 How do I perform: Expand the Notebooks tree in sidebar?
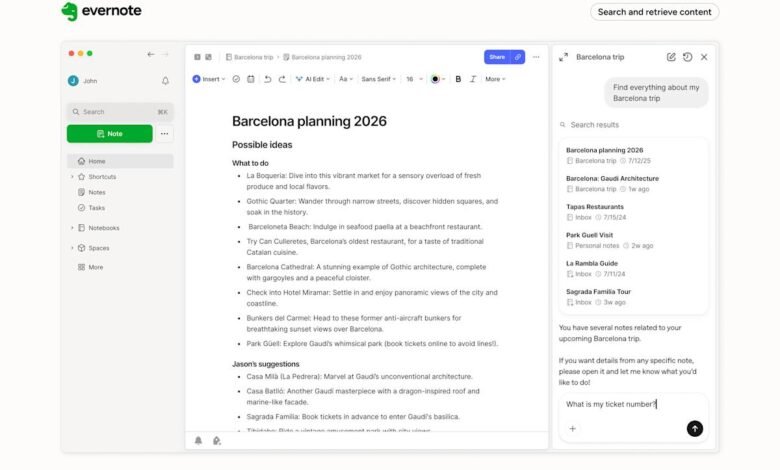pyautogui.click(x=72, y=228)
